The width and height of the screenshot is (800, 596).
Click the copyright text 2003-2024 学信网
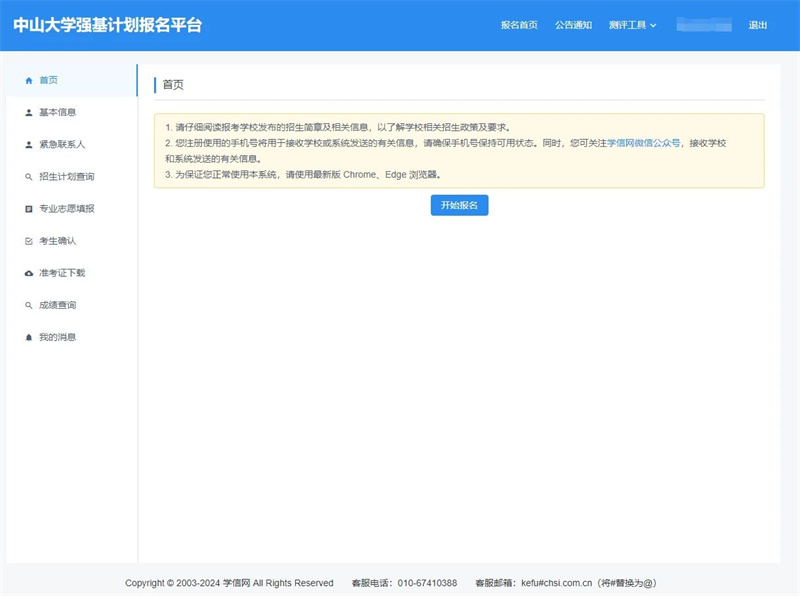(x=213, y=583)
